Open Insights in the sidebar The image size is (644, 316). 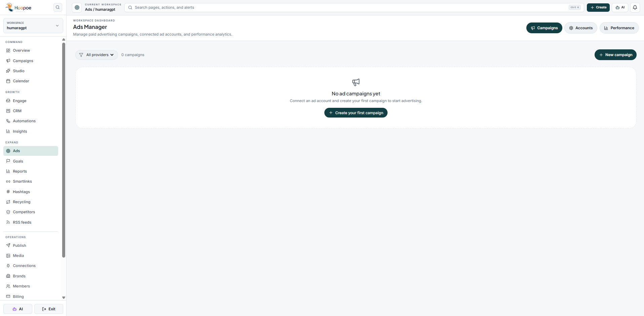point(31,131)
